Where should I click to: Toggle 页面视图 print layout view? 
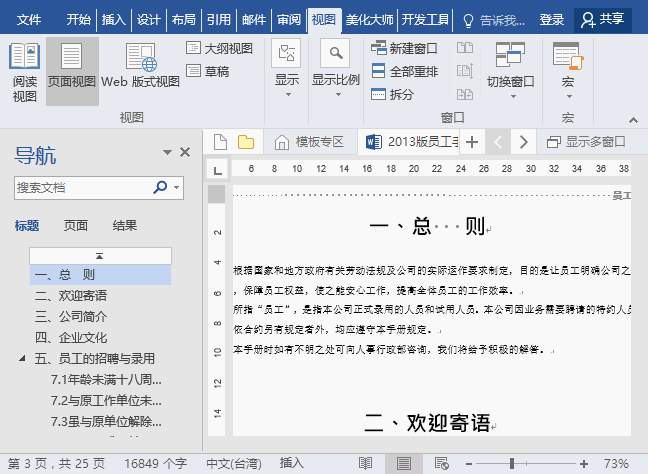tap(72, 71)
